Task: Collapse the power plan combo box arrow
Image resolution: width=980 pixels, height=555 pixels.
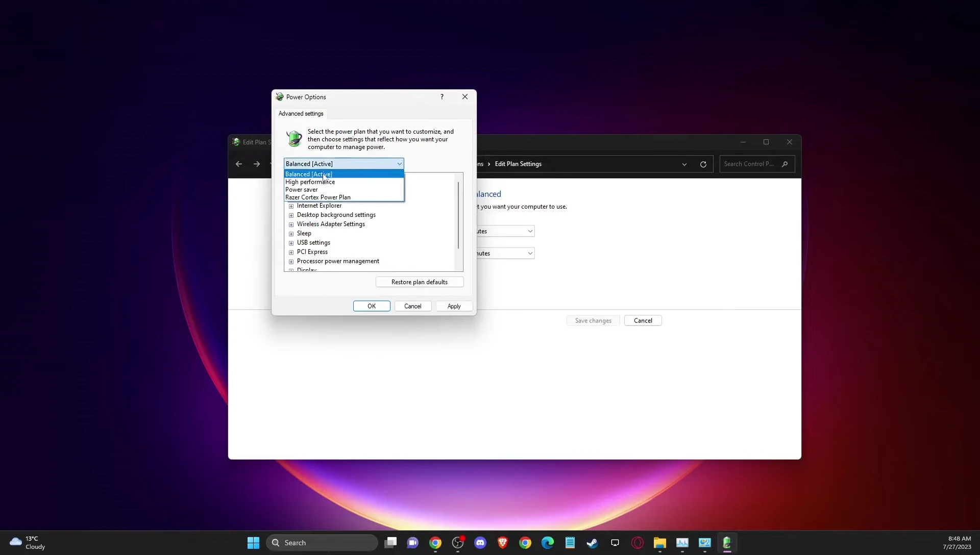Action: click(399, 164)
